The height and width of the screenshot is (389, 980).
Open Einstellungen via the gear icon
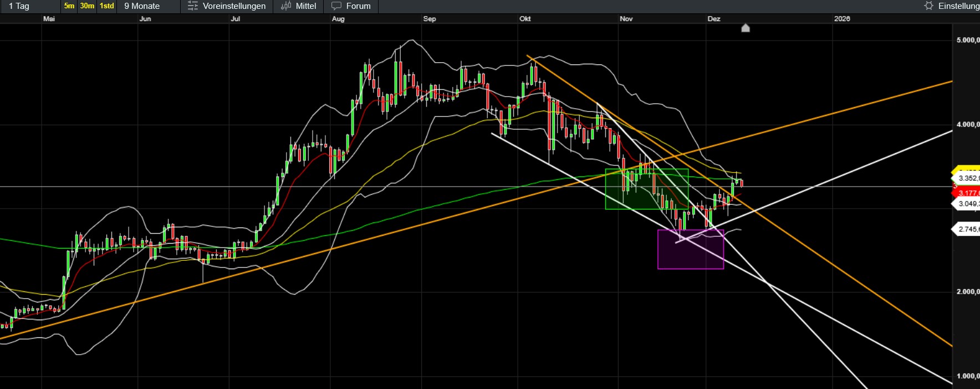[x=929, y=6]
